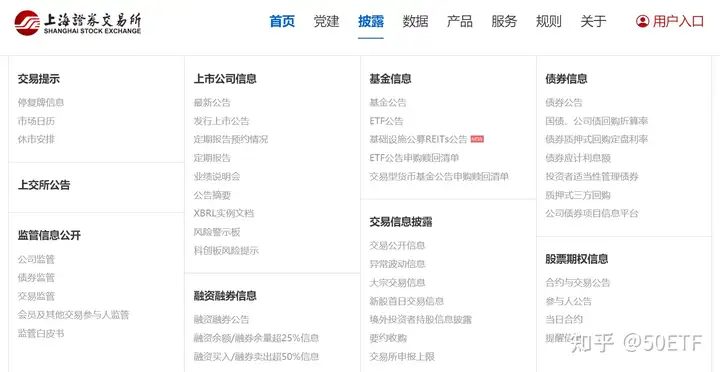Open 国债、公司债回购折算率

tap(596, 121)
